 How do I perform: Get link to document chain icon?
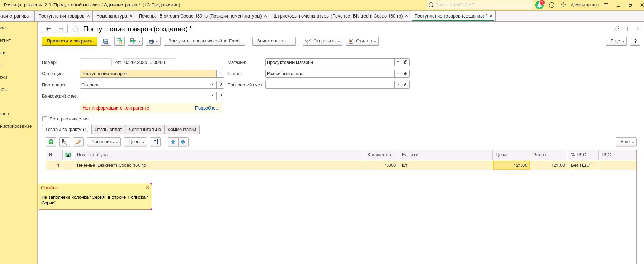617,29
